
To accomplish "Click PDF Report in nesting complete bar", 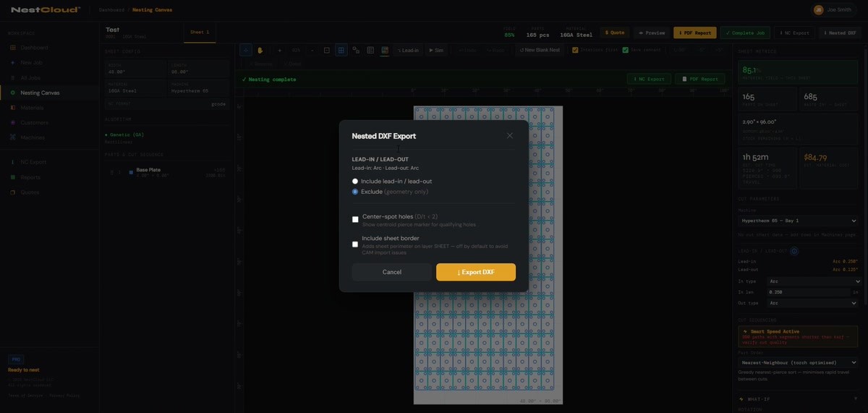I will click(x=702, y=79).
